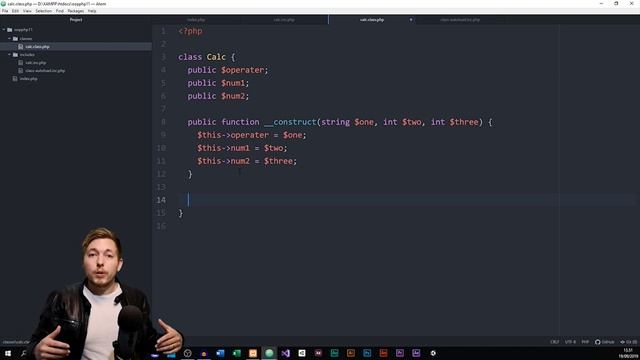Open Microsoft Word from the taskbar
640x360 pixels.
[220, 353]
